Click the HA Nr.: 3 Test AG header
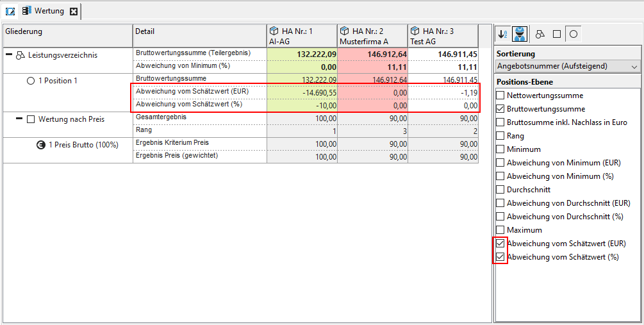The width and height of the screenshot is (644, 325). pyautogui.click(x=442, y=35)
